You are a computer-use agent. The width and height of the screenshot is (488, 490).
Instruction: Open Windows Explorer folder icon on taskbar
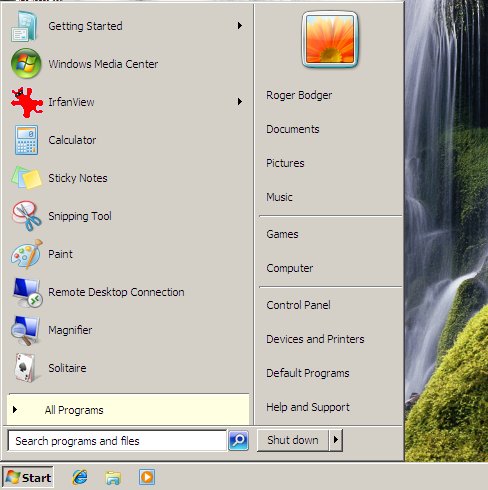pos(113,478)
